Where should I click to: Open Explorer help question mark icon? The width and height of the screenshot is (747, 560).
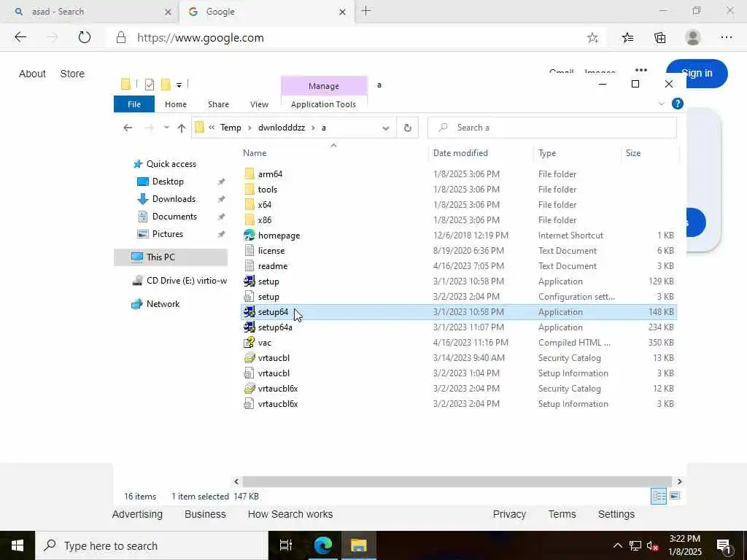coord(678,104)
